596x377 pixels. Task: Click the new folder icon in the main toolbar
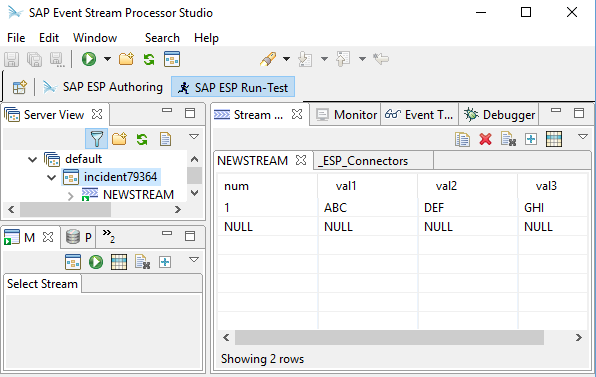(x=126, y=59)
